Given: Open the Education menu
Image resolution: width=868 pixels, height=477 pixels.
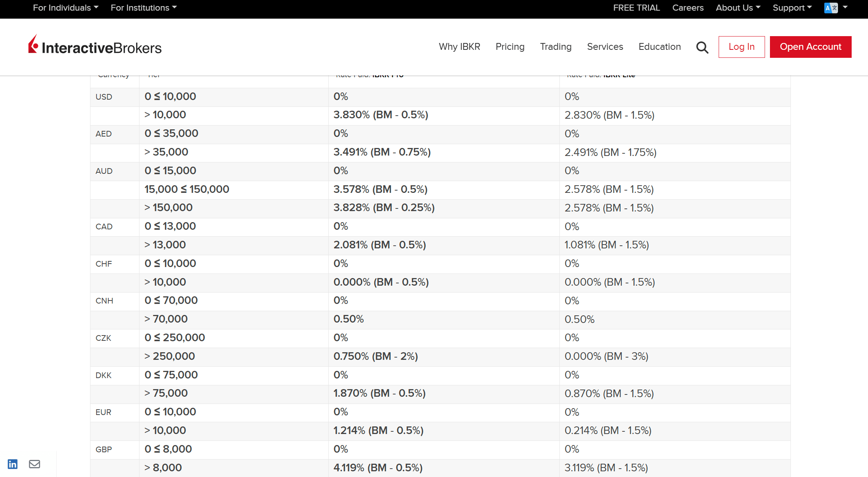Looking at the screenshot, I should click(x=660, y=46).
